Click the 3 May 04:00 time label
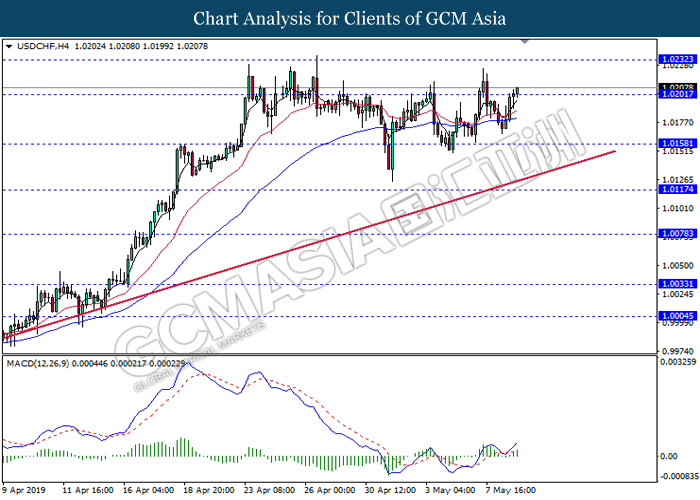 pos(450,490)
